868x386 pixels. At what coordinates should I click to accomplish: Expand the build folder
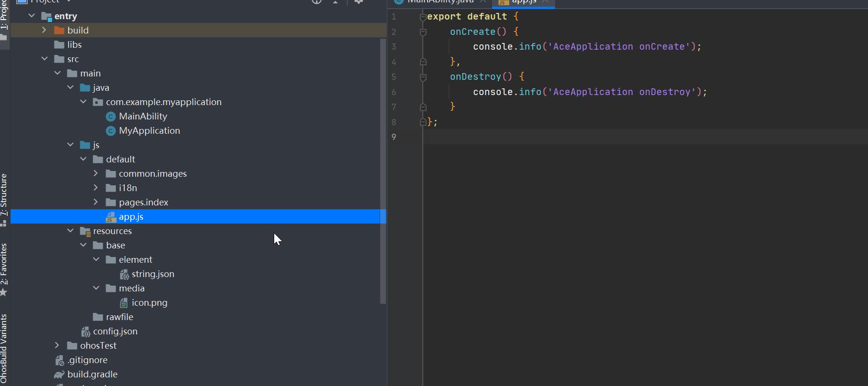(x=44, y=30)
